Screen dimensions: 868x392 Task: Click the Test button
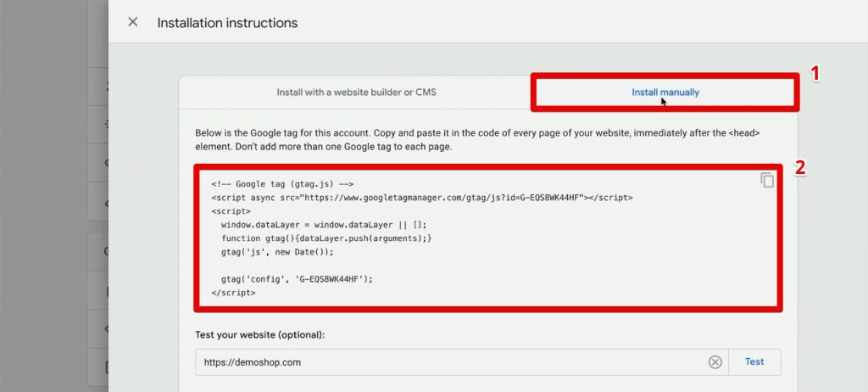pyautogui.click(x=754, y=361)
